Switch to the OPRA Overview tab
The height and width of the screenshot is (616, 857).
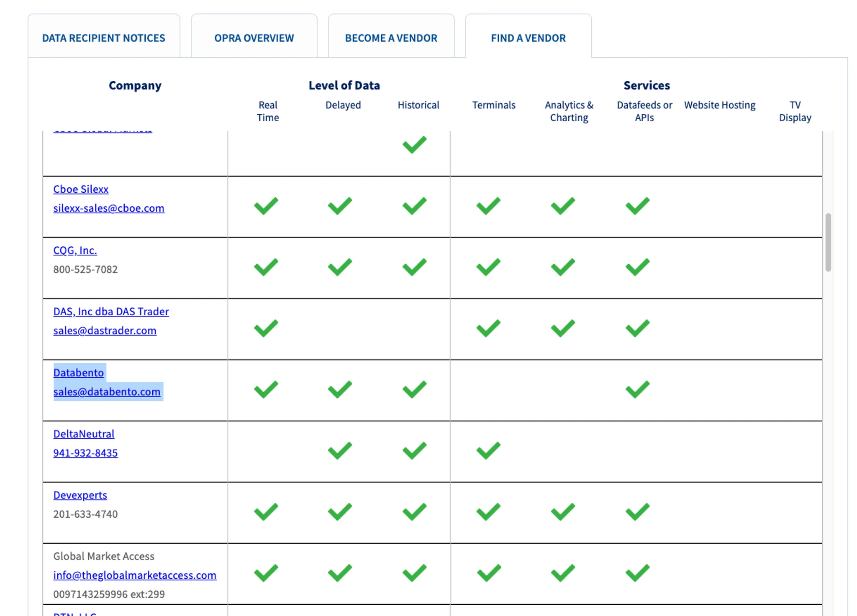pyautogui.click(x=254, y=38)
